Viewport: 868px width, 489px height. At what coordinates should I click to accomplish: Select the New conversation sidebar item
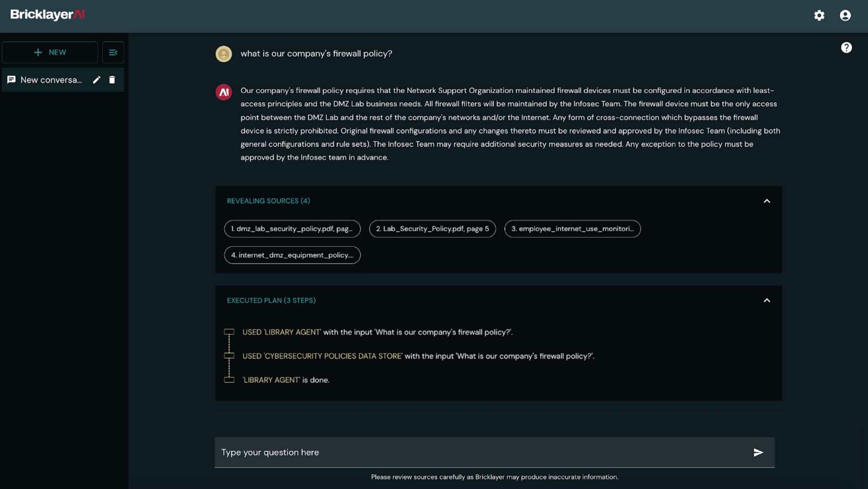point(51,80)
